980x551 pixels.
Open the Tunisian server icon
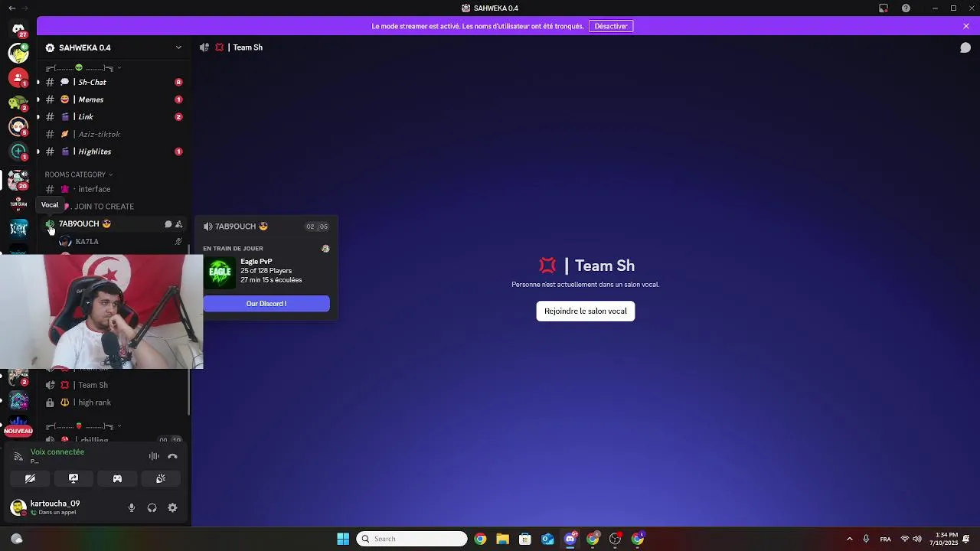[18, 204]
